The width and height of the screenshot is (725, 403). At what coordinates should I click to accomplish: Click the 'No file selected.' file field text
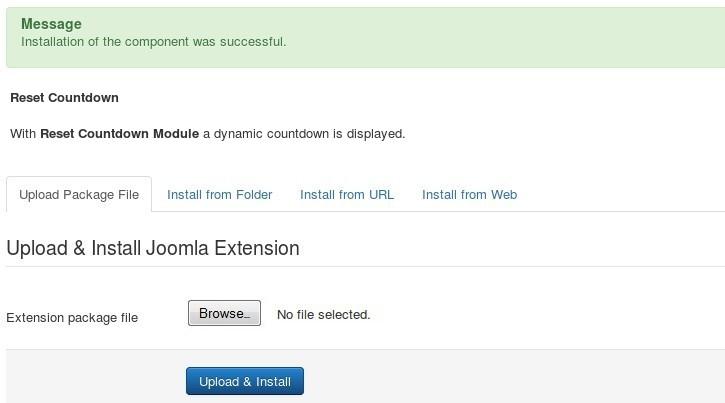324,315
